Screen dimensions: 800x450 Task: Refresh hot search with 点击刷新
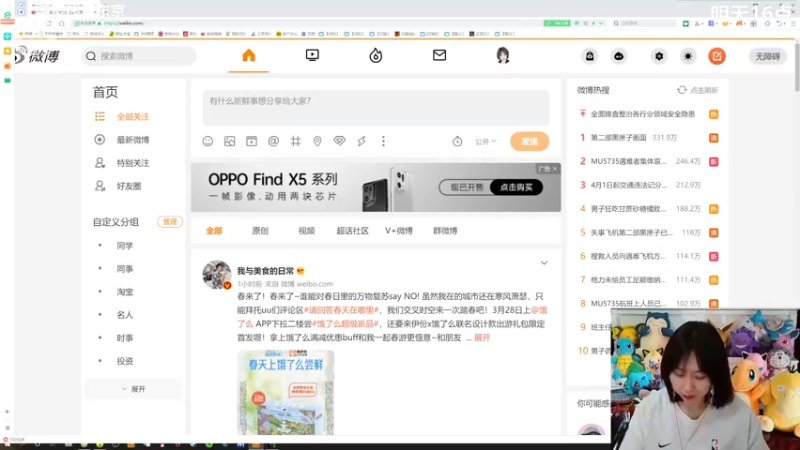[x=697, y=90]
